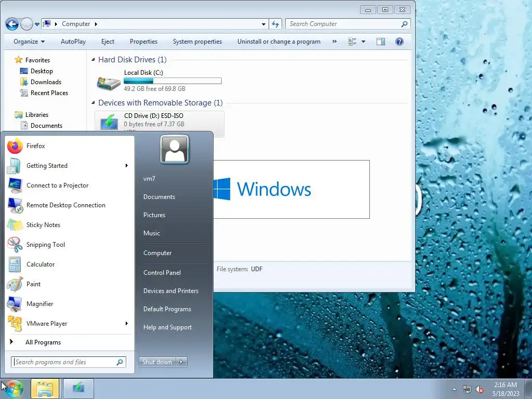The image size is (532, 399).
Task: Collapse Devices with Removable Storage group
Action: coord(93,102)
